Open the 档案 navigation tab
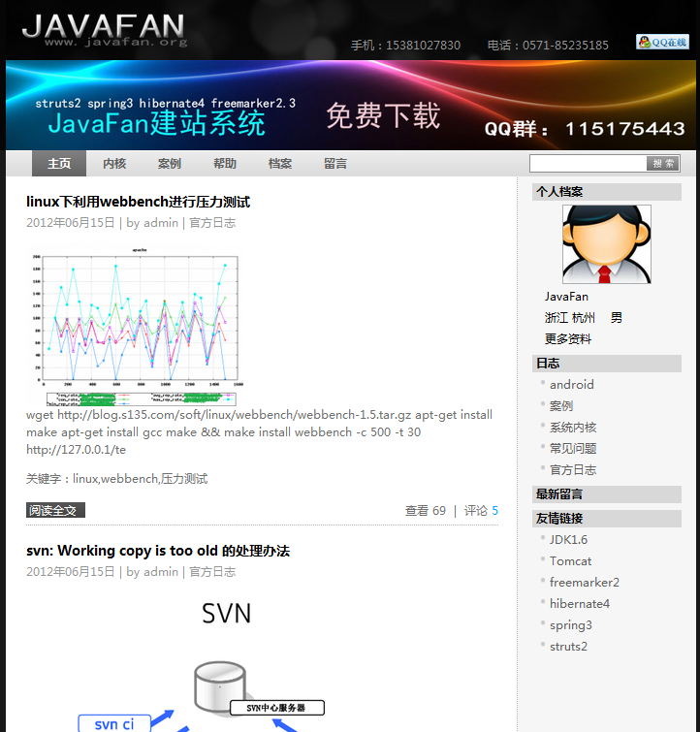This screenshot has width=700, height=732. tap(280, 164)
